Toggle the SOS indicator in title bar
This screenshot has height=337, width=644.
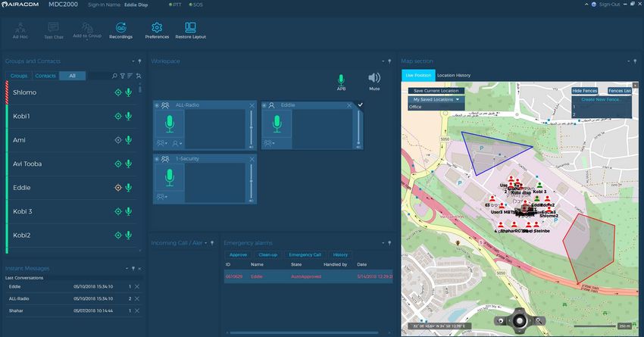point(196,5)
